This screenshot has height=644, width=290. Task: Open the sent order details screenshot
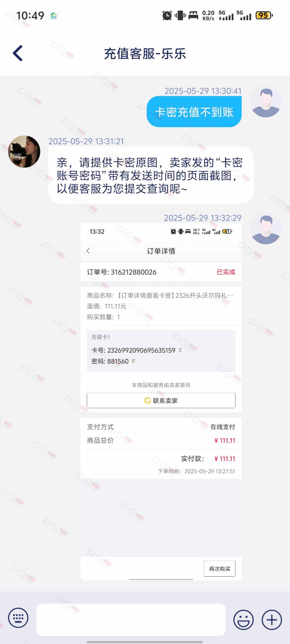[161, 401]
